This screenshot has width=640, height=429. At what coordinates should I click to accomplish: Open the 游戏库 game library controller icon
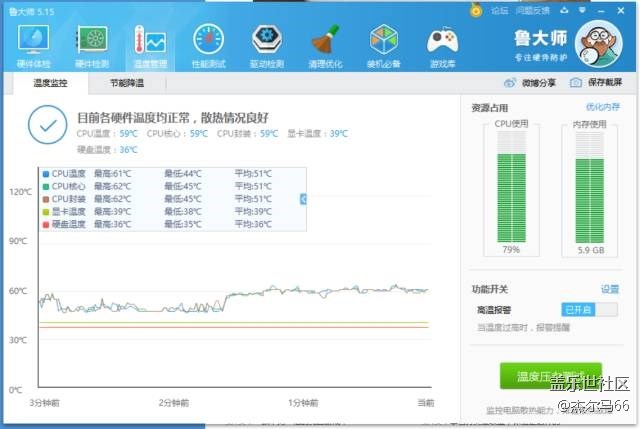442,44
